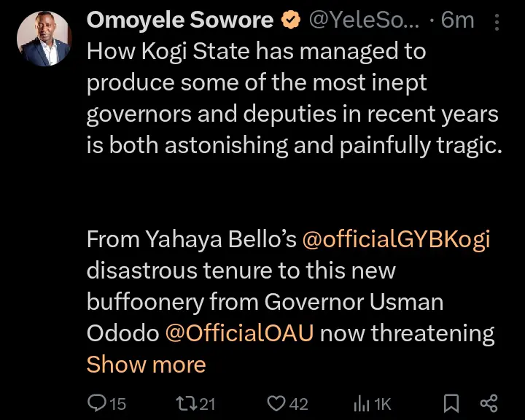Open the @OfficialOAU mention
Screen dimensions: 525x420
point(239,333)
